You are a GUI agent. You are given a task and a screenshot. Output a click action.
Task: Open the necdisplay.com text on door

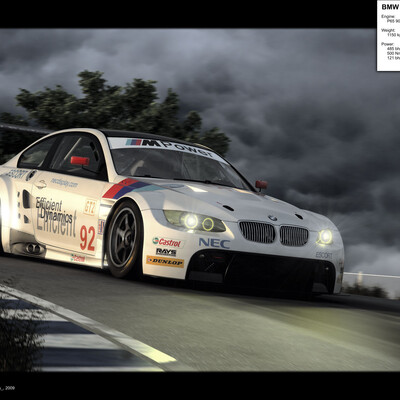click(x=64, y=182)
